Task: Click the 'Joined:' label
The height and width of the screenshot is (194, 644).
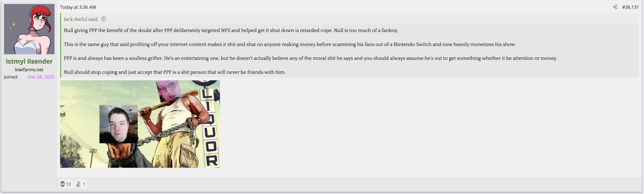Action: click(11, 77)
